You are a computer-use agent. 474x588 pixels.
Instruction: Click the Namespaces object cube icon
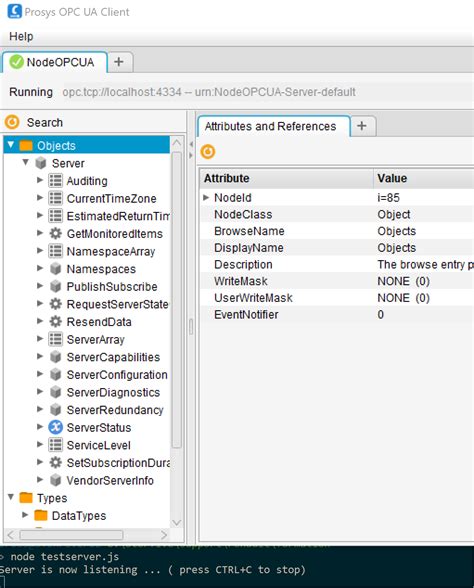click(x=56, y=269)
